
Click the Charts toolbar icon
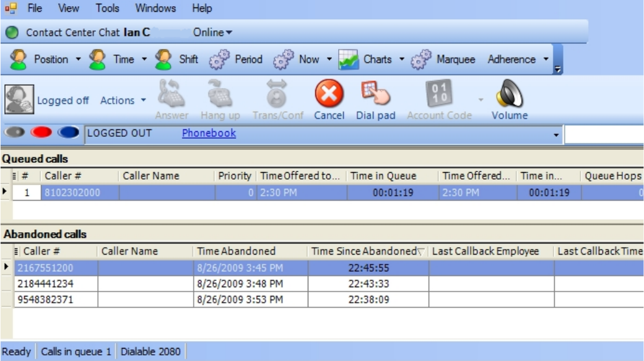[349, 60]
